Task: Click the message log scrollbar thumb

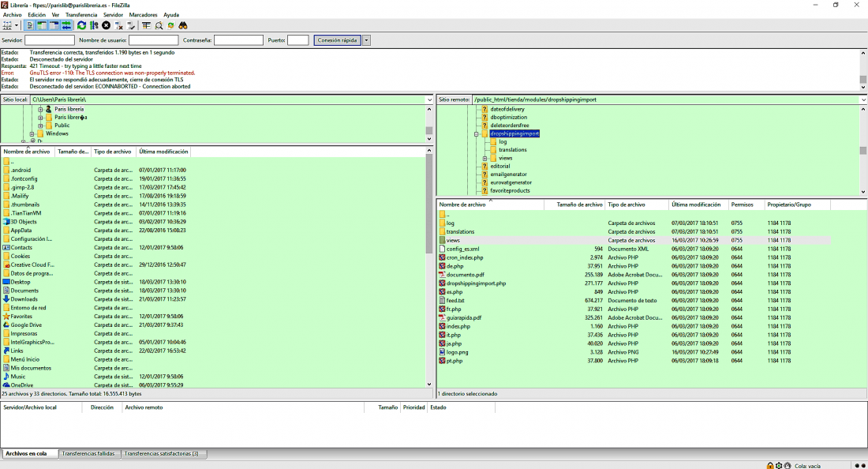Action: tap(863, 80)
